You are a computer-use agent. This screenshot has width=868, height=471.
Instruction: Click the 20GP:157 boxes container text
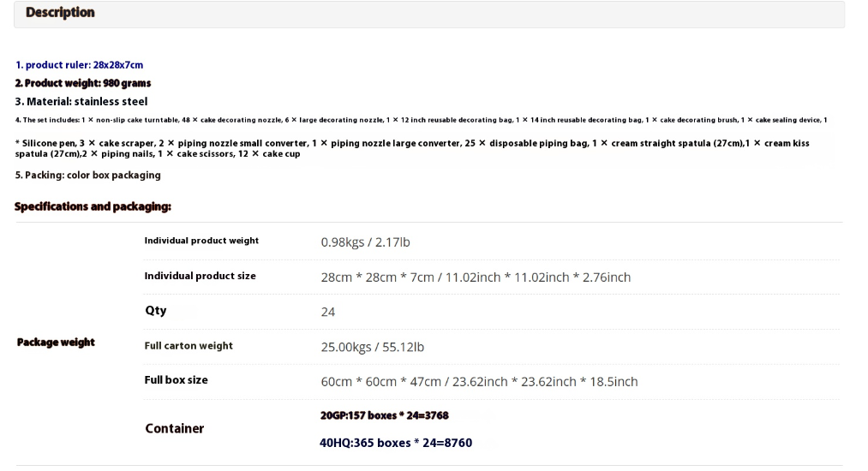coord(384,415)
